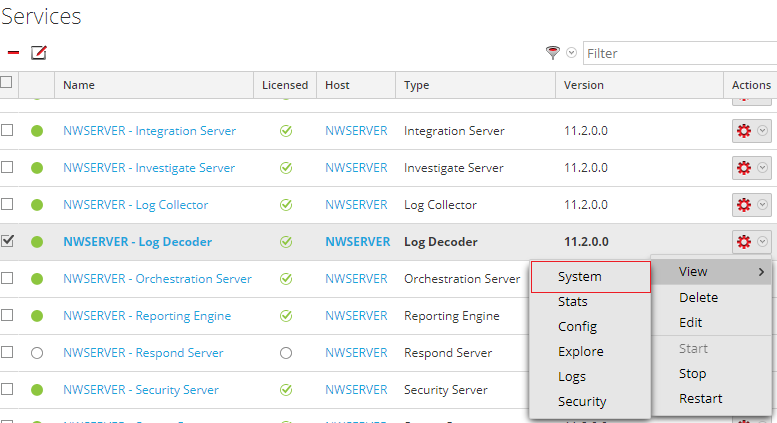Viewport: 777px width, 423px height.
Task: Click the gear actions icon for Log Decoder
Action: point(744,242)
